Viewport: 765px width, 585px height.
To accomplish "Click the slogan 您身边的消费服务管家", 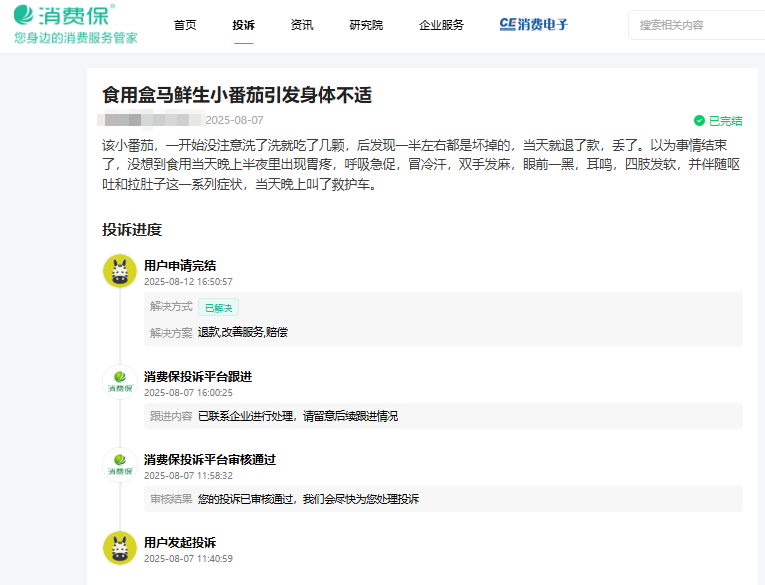I will tap(76, 38).
